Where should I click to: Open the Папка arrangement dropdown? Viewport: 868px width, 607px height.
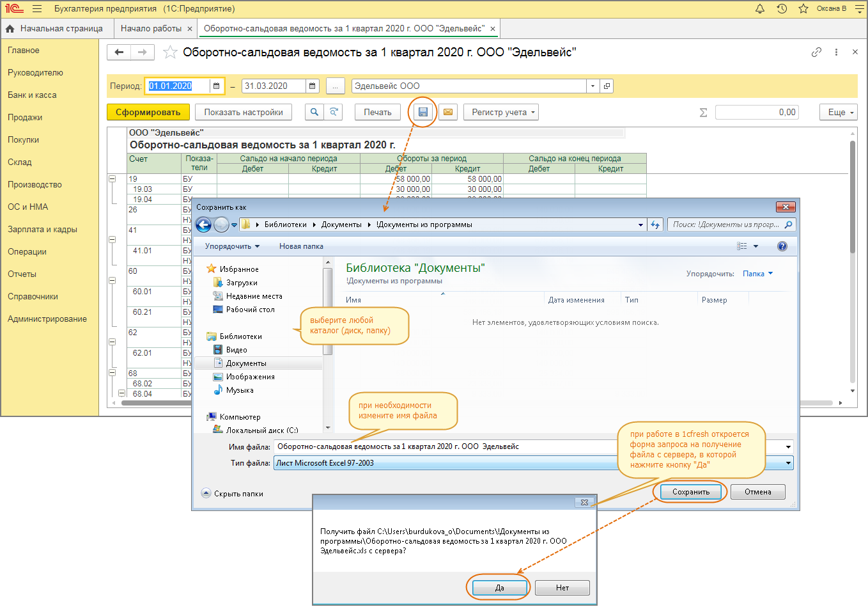pos(757,274)
